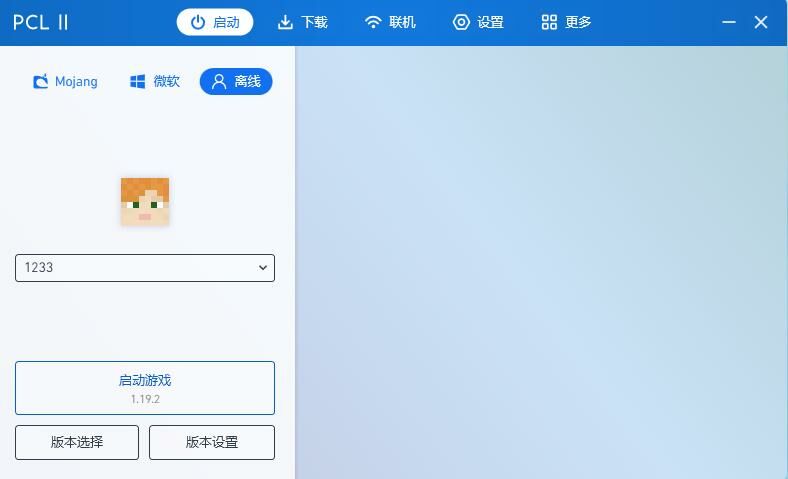Launch game with 启动游戏 1.19.2 button
This screenshot has width=788, height=479.
pyautogui.click(x=145, y=388)
